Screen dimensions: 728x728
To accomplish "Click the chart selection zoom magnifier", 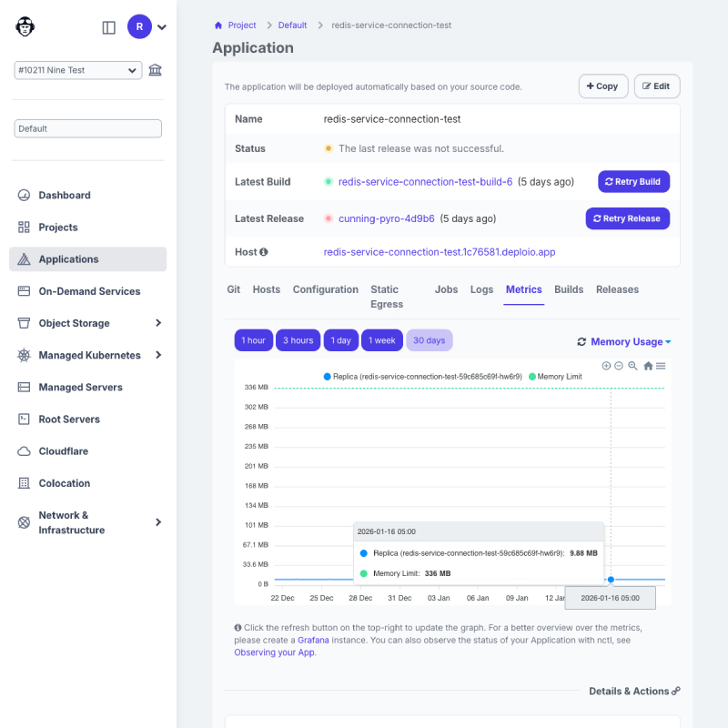I will coord(632,366).
